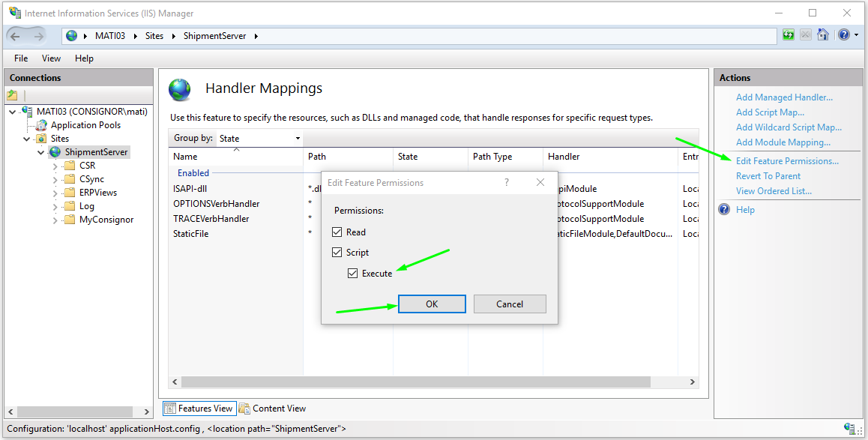Collapse the Sites tree node
Screen dimensions: 868x440
[27, 139]
